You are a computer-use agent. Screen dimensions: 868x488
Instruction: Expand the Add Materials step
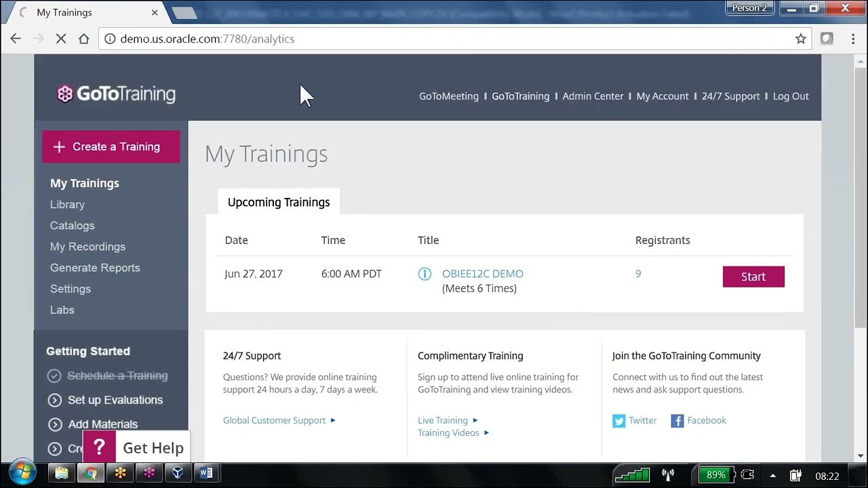(93, 424)
